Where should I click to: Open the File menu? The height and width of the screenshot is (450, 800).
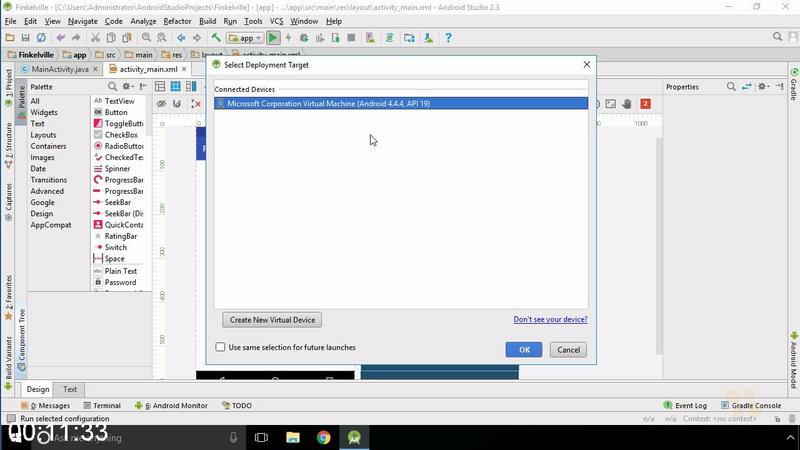tap(10, 21)
